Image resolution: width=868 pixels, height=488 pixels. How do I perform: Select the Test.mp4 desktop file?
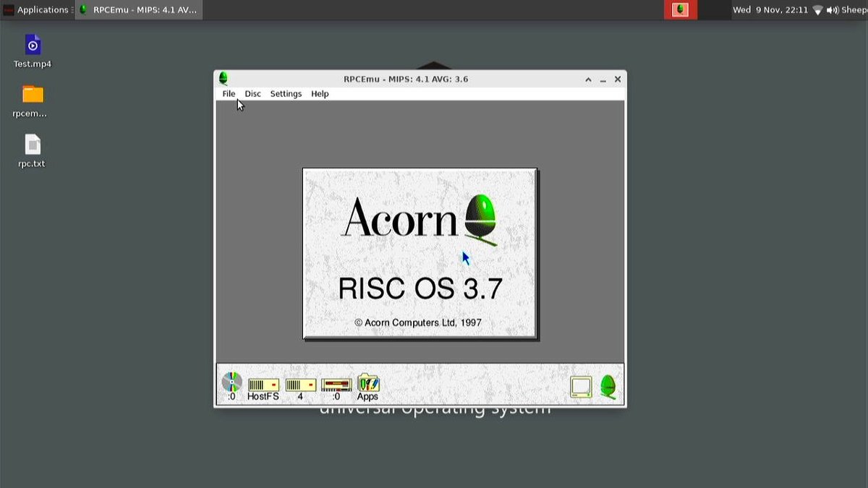33,51
